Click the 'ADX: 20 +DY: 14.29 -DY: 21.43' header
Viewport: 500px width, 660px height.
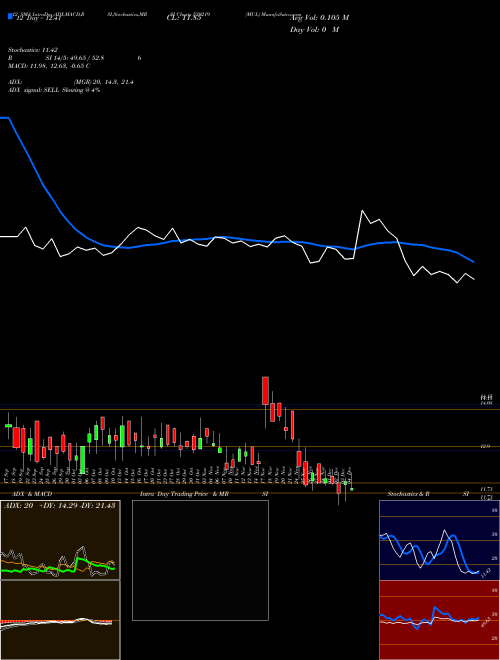tap(60, 506)
